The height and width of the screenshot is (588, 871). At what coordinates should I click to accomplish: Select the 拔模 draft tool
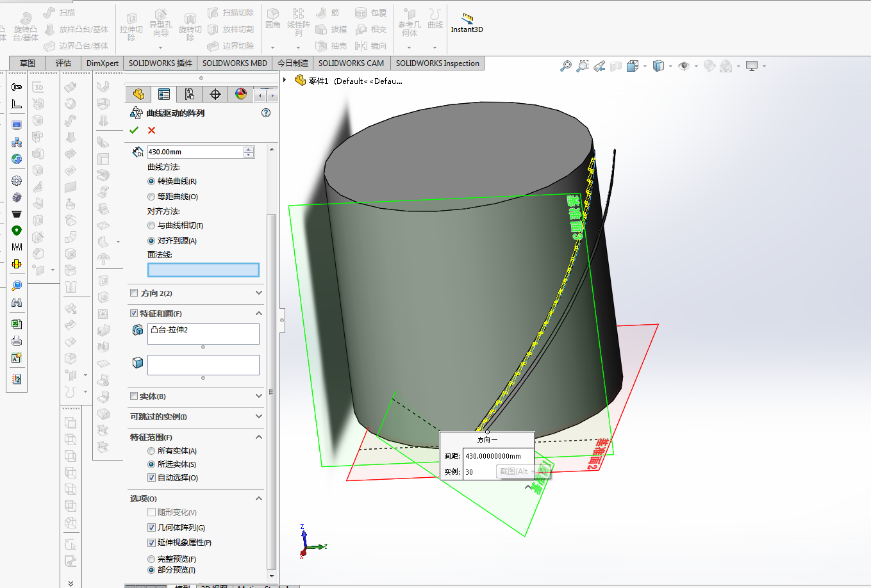pos(331,29)
